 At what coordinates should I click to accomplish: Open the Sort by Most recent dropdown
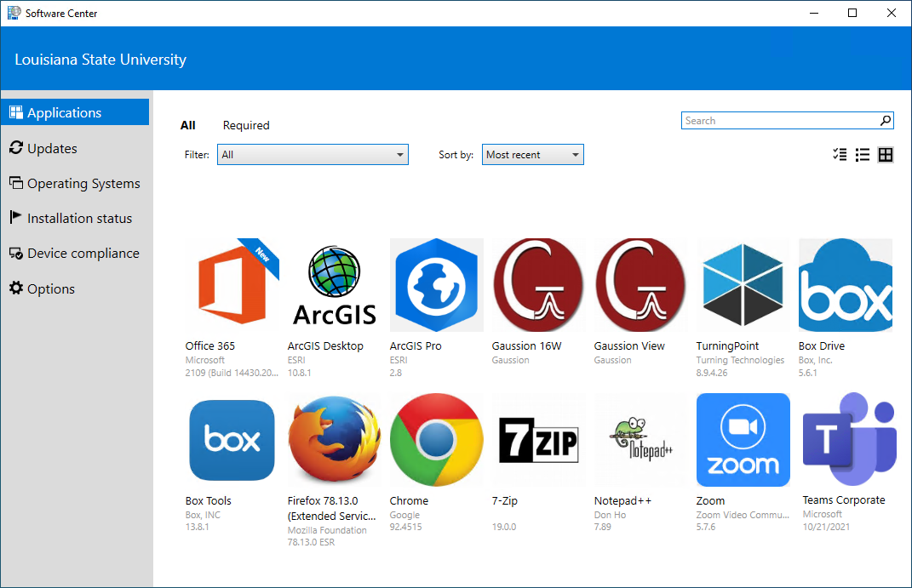point(532,155)
